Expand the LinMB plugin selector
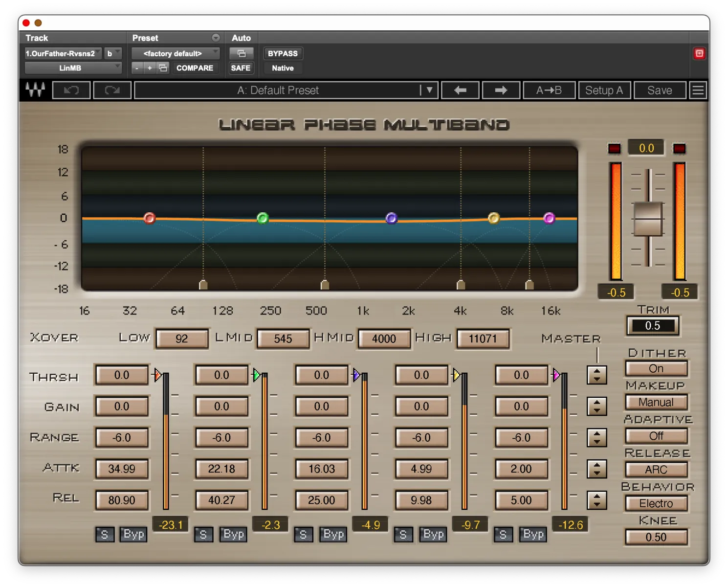Viewport: 728px width, 587px height. point(72,68)
